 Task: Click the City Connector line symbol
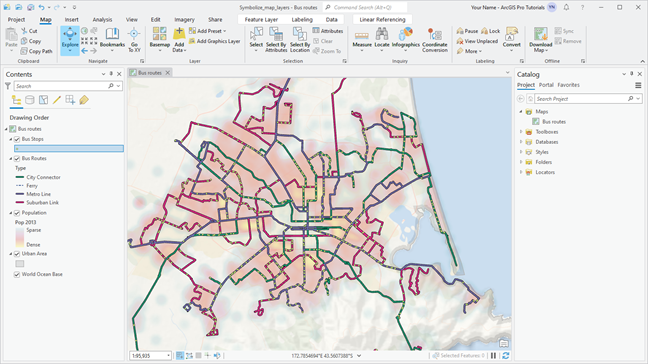(19, 177)
